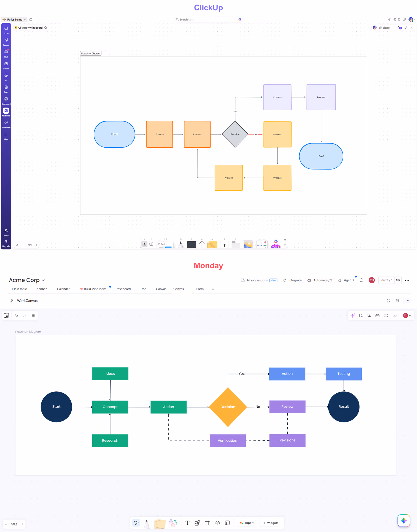
Task: Open flowchart templates in ClickUp toolbar
Action: 262,244
